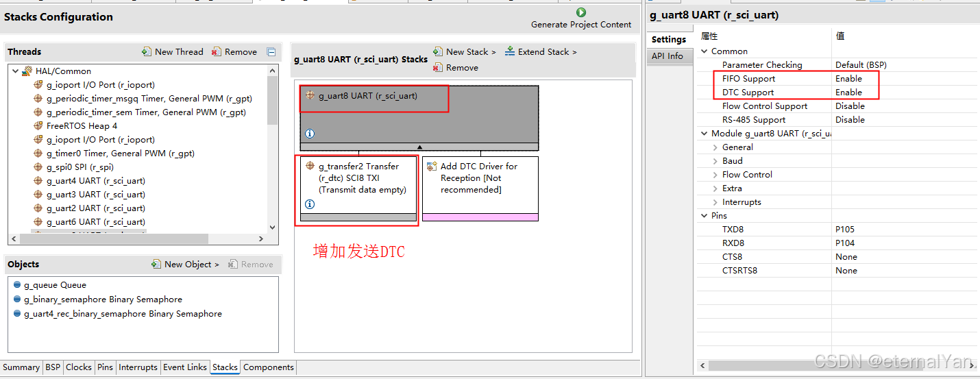This screenshot has height=379, width=980.
Task: Click the g_queue Queue object icon
Action: (17, 284)
